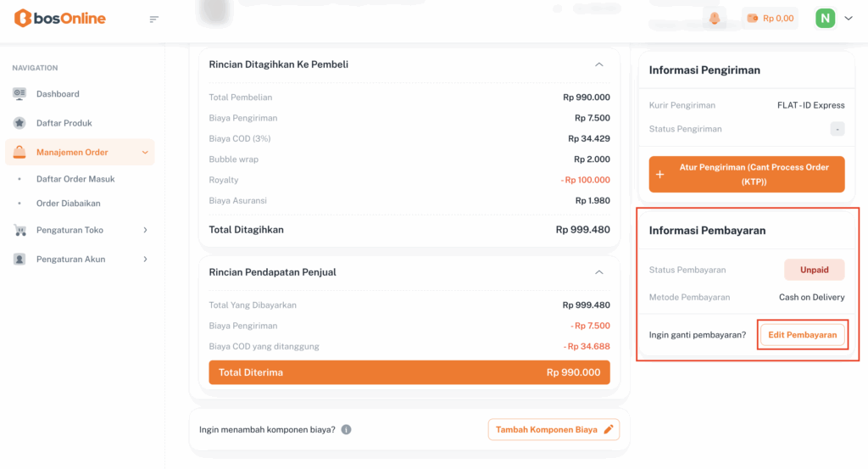
Task: Expand the Pengaturan Toko chevron
Action: point(145,230)
